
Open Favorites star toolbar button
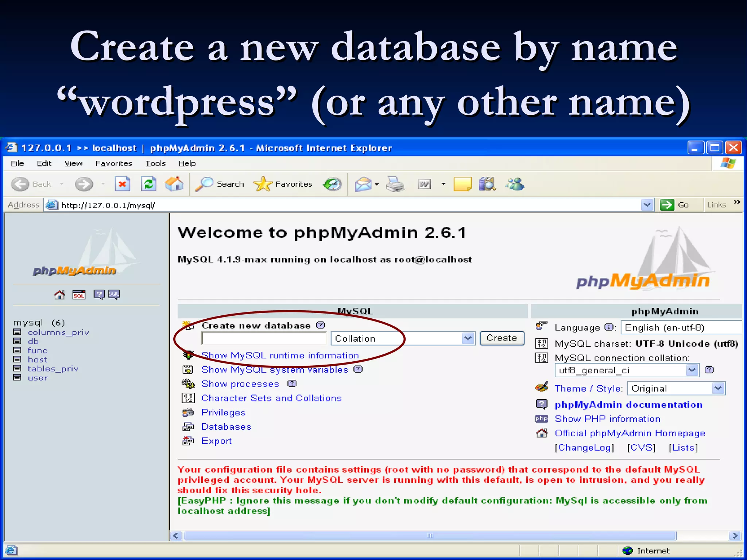[283, 184]
